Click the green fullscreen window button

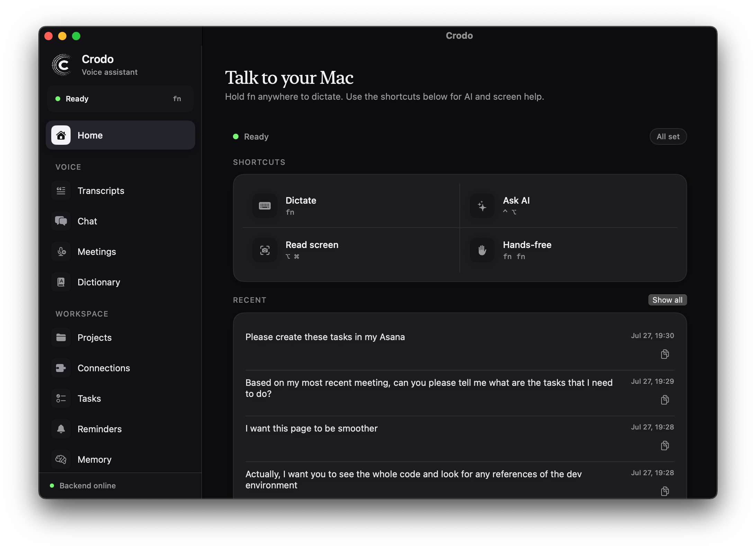(x=76, y=36)
